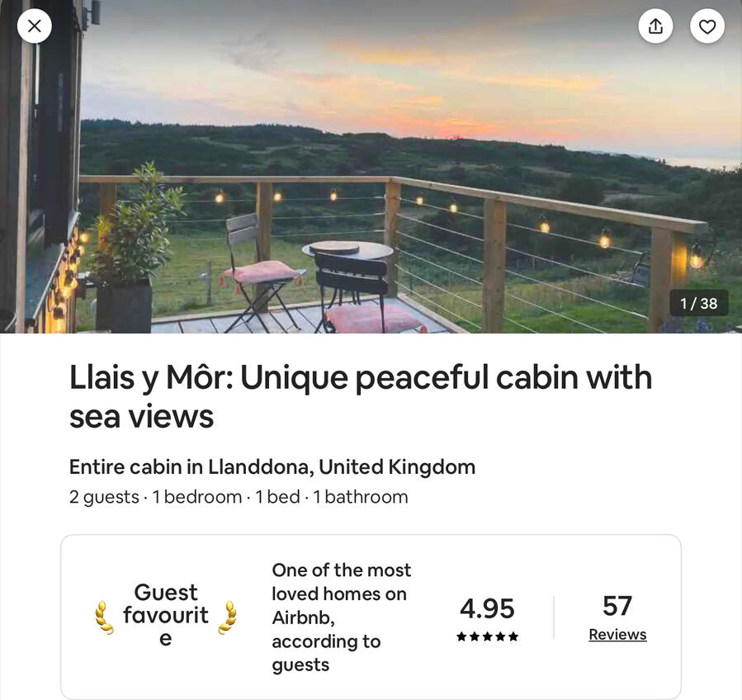Image resolution: width=742 pixels, height=700 pixels.
Task: Open the Reviews link
Action: point(617,635)
